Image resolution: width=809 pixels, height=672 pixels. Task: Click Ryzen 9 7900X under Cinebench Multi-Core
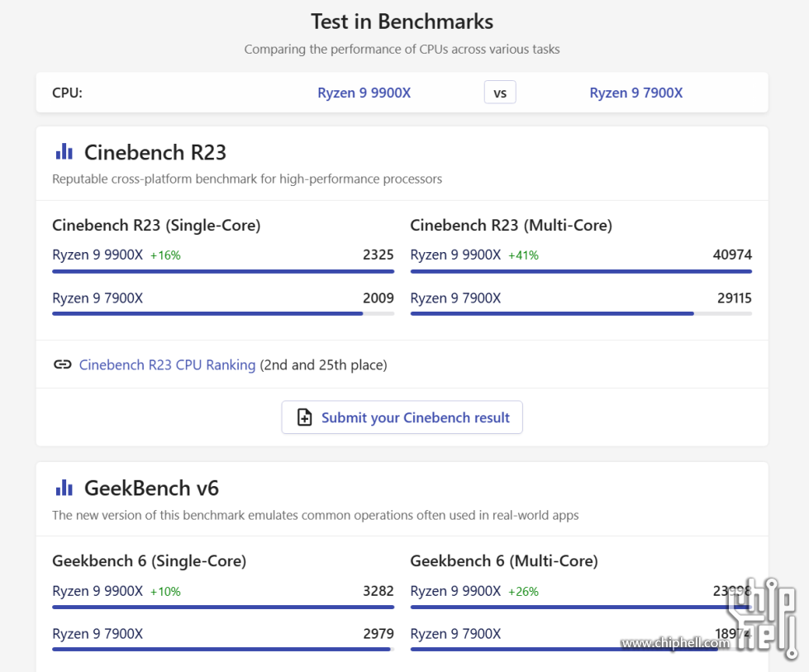coord(455,298)
